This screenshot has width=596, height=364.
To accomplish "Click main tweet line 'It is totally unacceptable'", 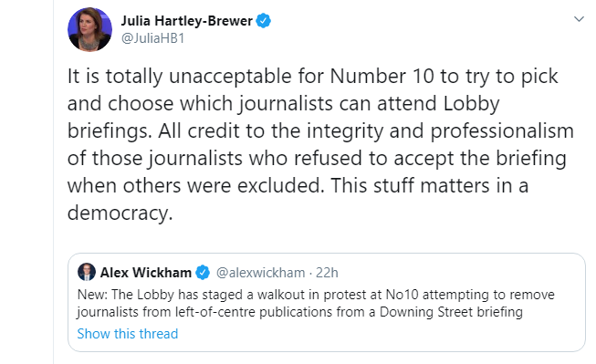I will (182, 76).
